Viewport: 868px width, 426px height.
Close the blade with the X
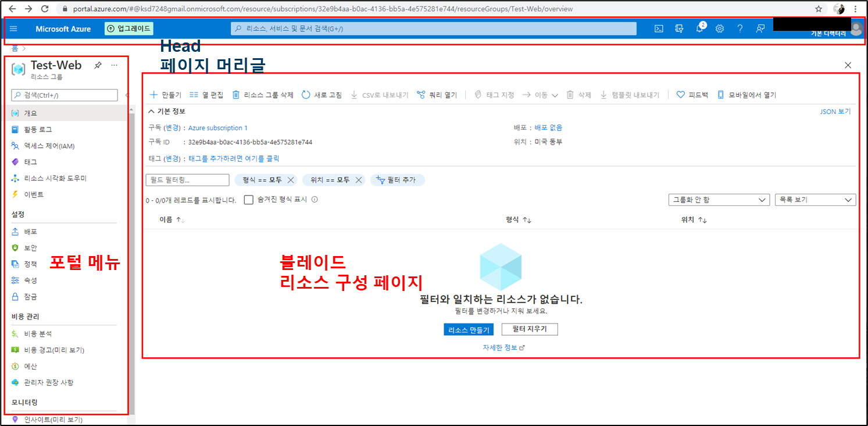tap(848, 65)
